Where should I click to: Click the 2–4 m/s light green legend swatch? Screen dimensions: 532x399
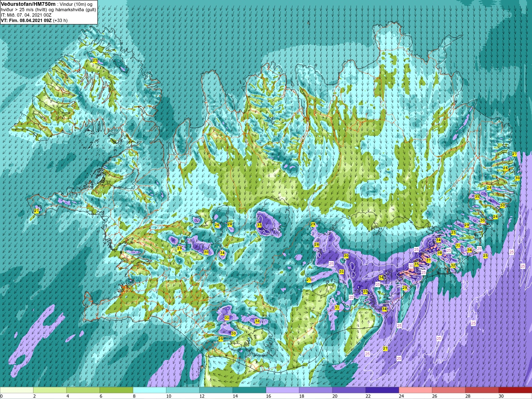click(x=50, y=390)
